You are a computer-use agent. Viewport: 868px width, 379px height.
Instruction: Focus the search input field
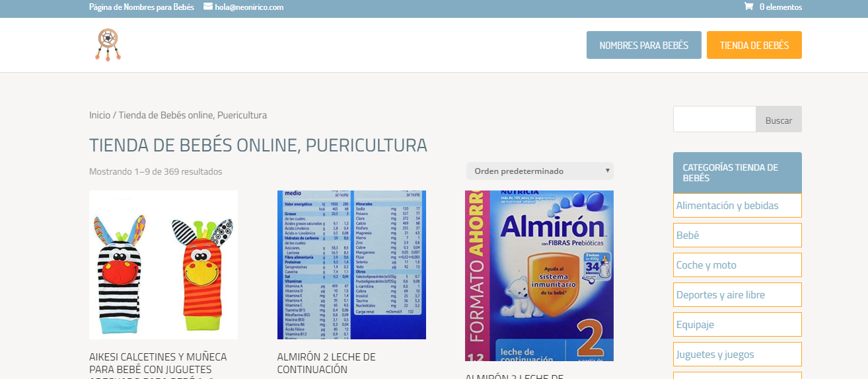[715, 119]
